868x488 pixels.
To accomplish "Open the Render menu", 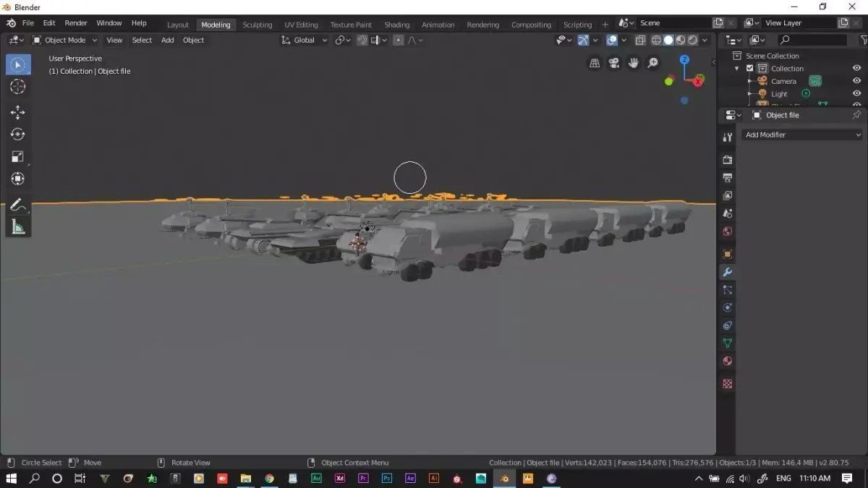I will (76, 23).
